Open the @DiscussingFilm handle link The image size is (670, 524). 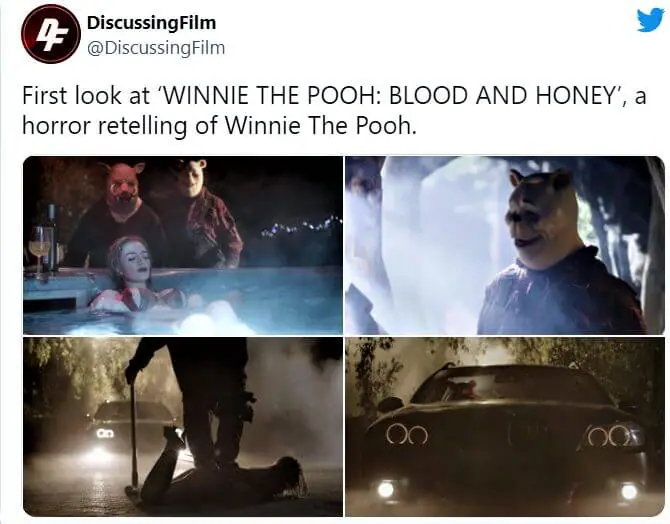tap(156, 47)
